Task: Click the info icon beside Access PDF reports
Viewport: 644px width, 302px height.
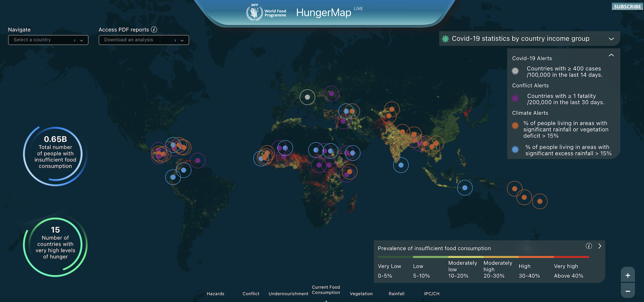Action: [x=154, y=30]
